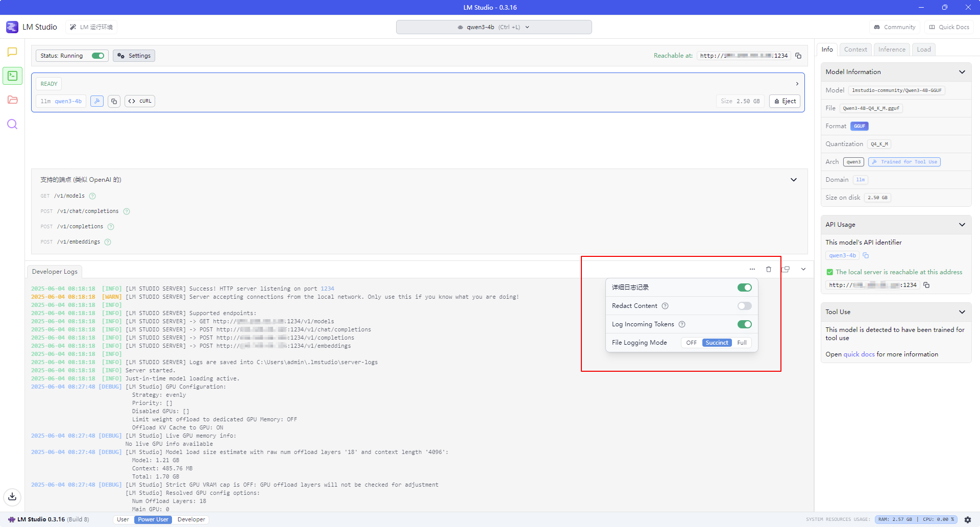980x527 pixels.
Task: Open the Downloads icon at sidebar bottom
Action: point(12,496)
